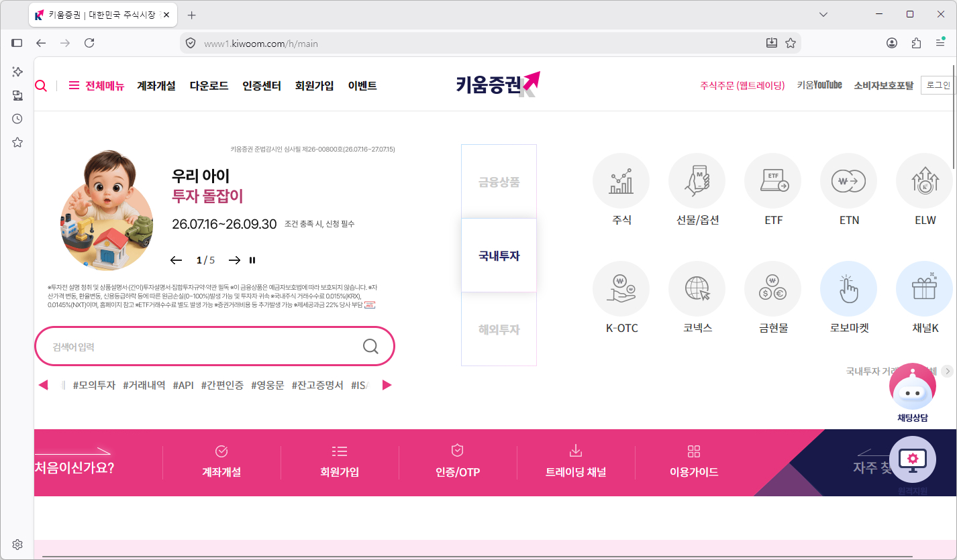Open the ETF icon
This screenshot has width=957, height=560.
[773, 182]
